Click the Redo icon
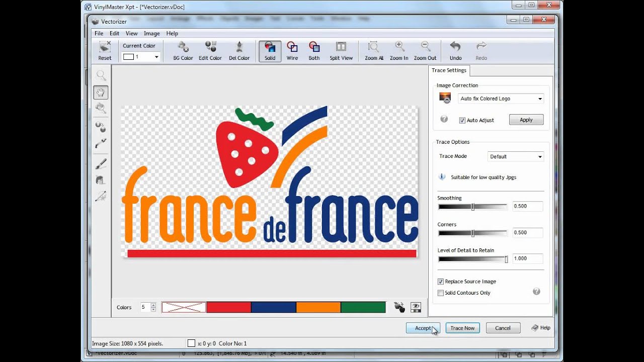This screenshot has height=362, width=644. [481, 51]
